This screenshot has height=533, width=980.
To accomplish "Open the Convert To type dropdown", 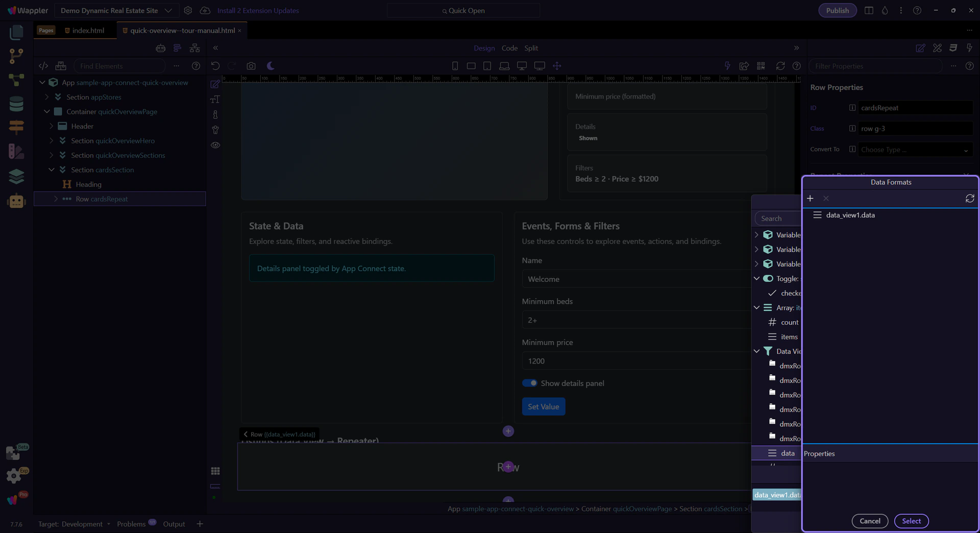I will click(914, 150).
